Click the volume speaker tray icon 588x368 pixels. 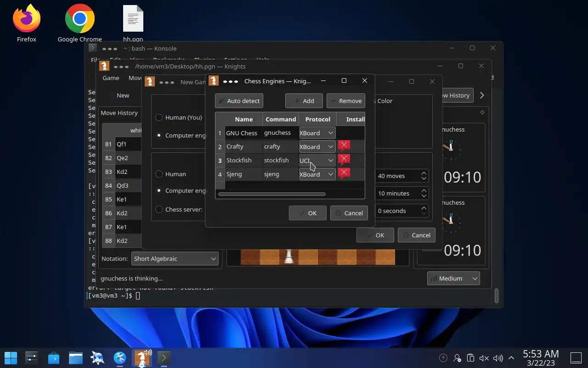tap(498, 358)
